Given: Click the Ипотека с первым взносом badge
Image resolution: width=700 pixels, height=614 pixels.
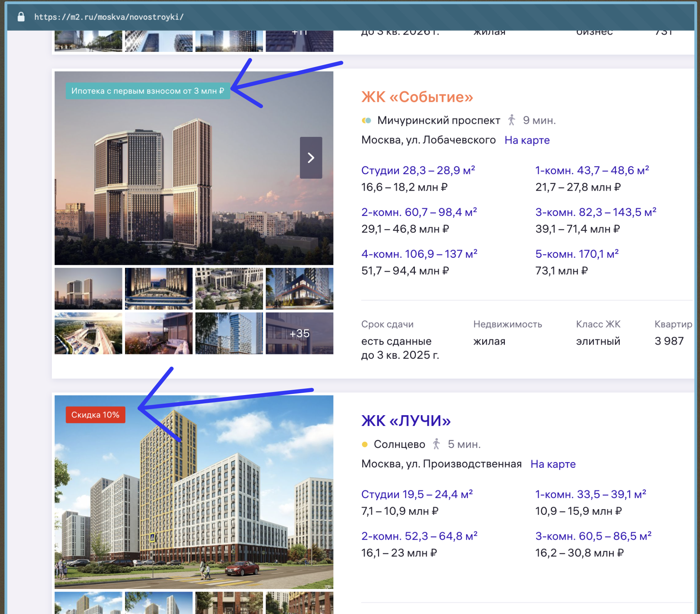Looking at the screenshot, I should pyautogui.click(x=148, y=91).
